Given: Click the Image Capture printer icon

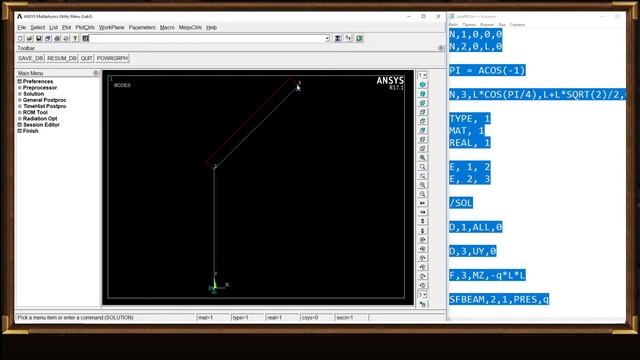Looking at the screenshot, I should [x=57, y=38].
